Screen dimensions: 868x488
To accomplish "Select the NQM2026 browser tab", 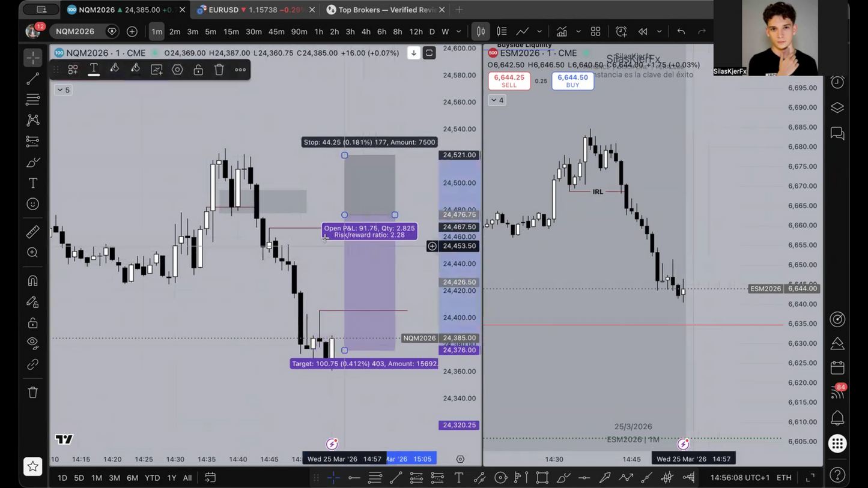I will click(125, 10).
